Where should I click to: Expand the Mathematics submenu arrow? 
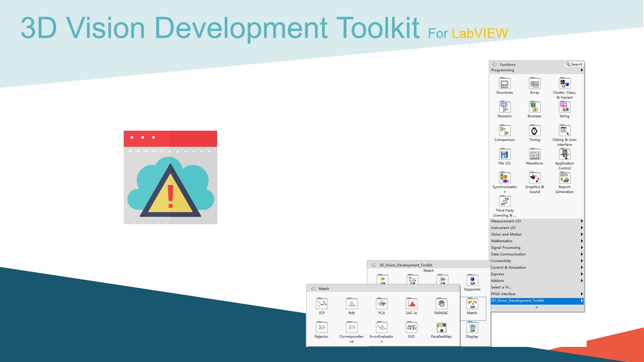click(581, 241)
